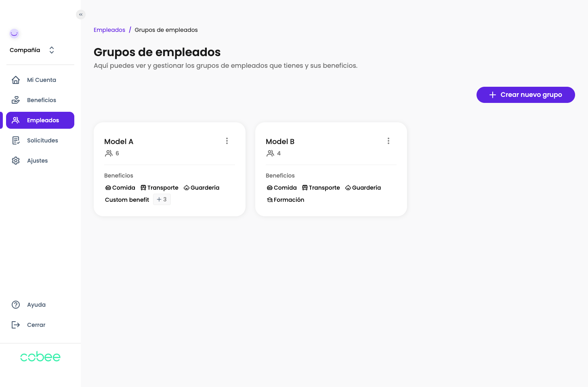Screen dimensions: 588x387
Task: Click the Ajustes gear icon
Action: point(16,161)
